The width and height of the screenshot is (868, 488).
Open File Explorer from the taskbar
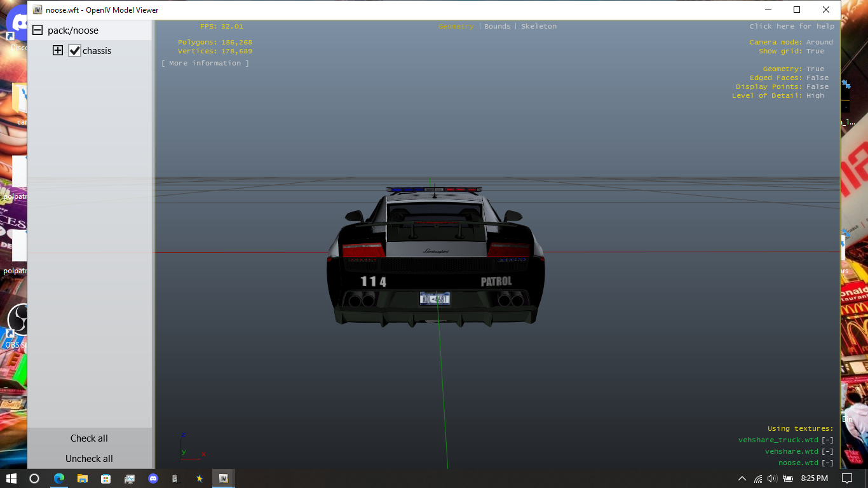82,478
